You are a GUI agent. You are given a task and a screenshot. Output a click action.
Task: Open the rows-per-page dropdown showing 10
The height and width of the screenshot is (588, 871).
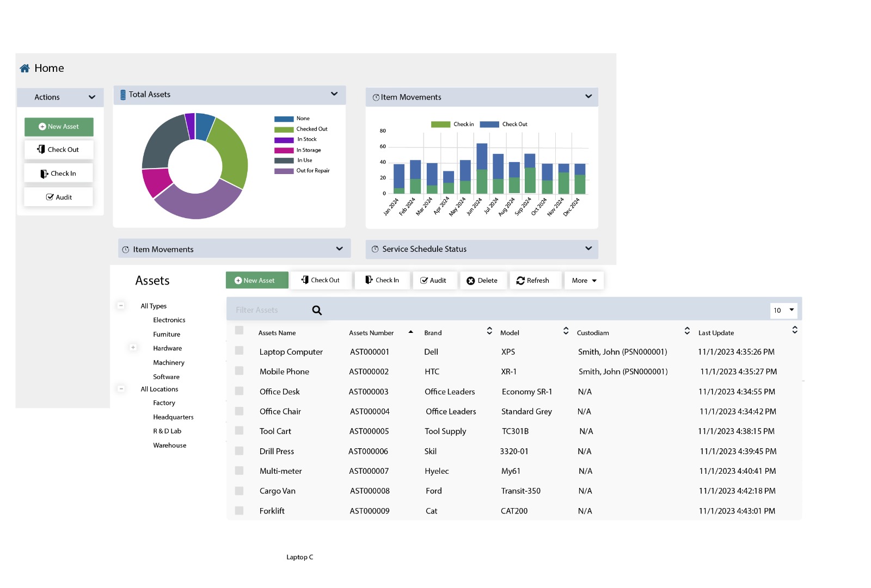click(784, 310)
